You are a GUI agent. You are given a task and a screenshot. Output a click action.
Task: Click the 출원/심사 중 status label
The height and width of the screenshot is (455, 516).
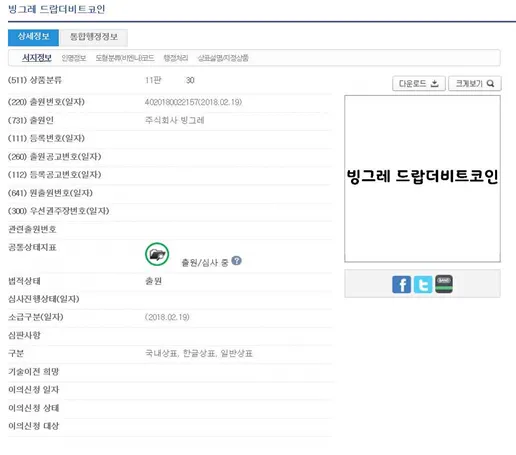pos(205,263)
